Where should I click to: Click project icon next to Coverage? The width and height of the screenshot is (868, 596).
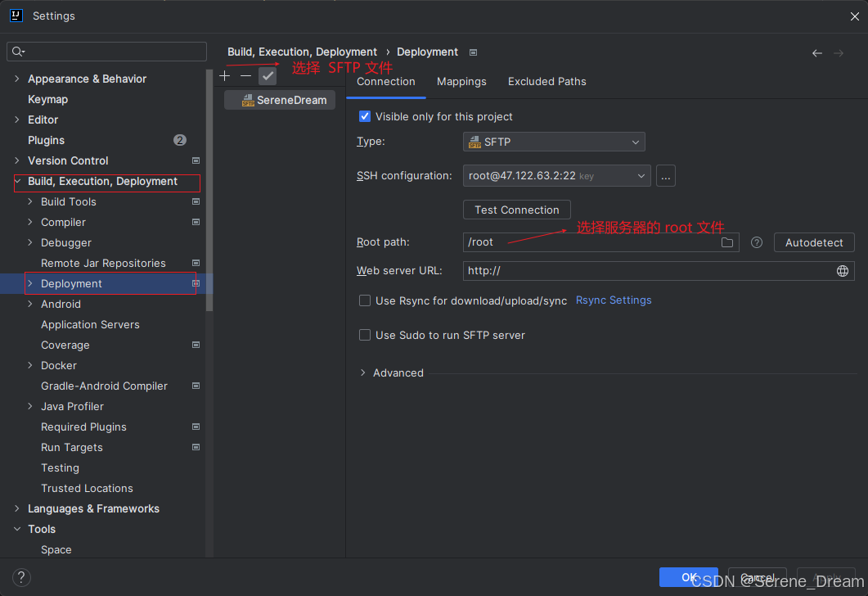[196, 345]
